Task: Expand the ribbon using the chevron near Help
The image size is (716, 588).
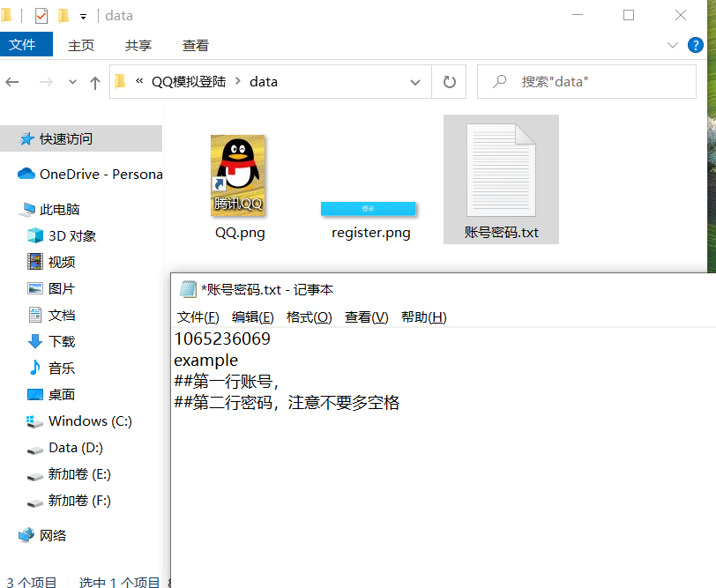Action: 672,45
